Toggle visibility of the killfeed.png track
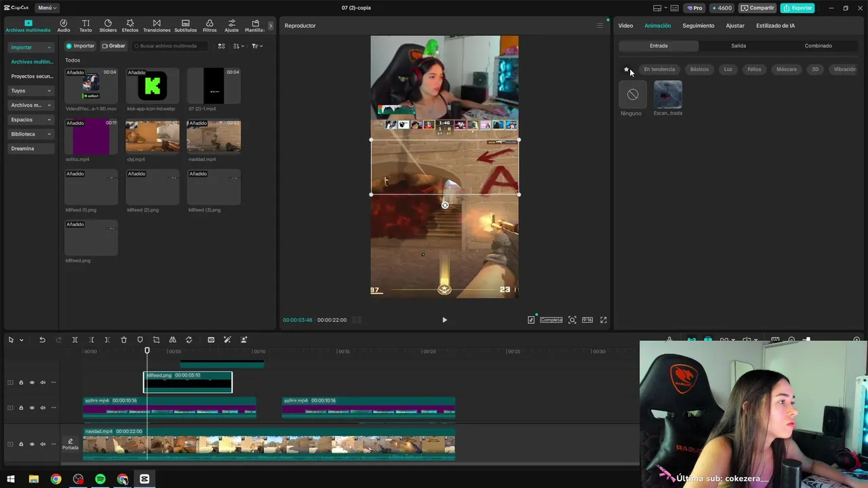Viewport: 868px width, 488px height. coord(32,382)
